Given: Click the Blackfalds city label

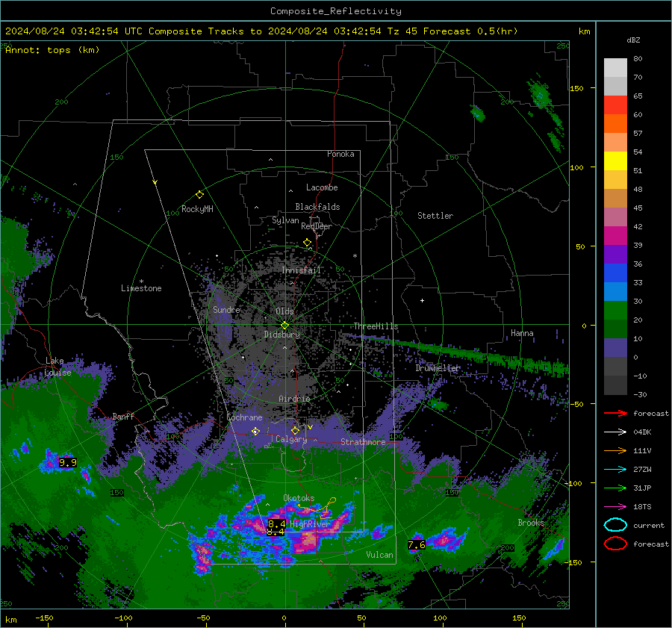Looking at the screenshot, I should click(317, 207).
